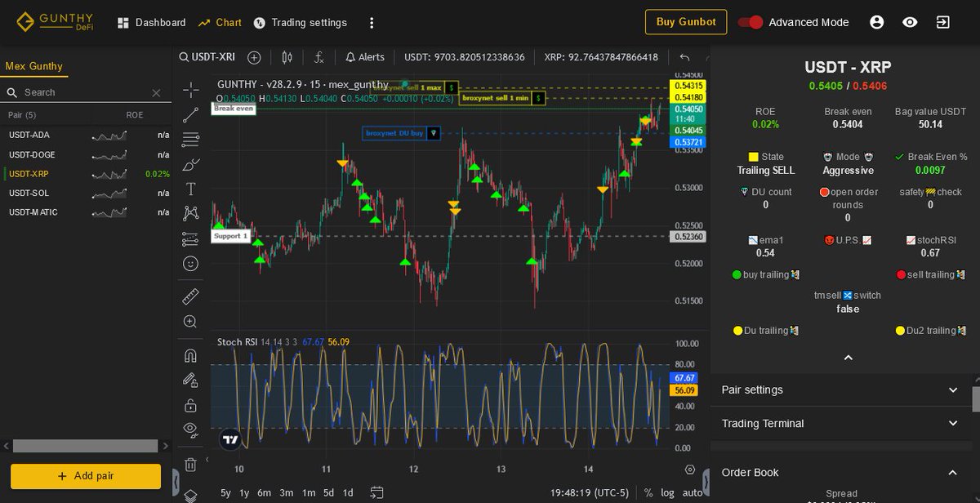Select the ruler measure tool
The height and width of the screenshot is (503, 980).
click(190, 296)
